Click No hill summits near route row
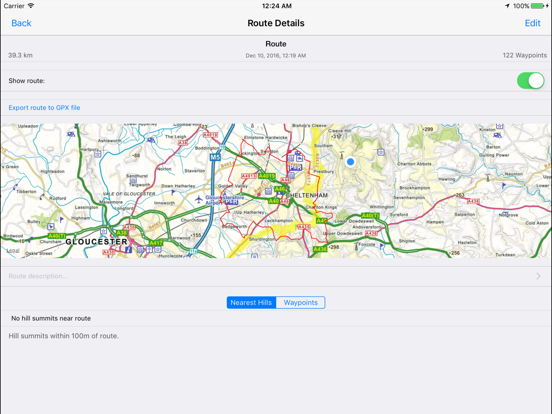 [276, 318]
